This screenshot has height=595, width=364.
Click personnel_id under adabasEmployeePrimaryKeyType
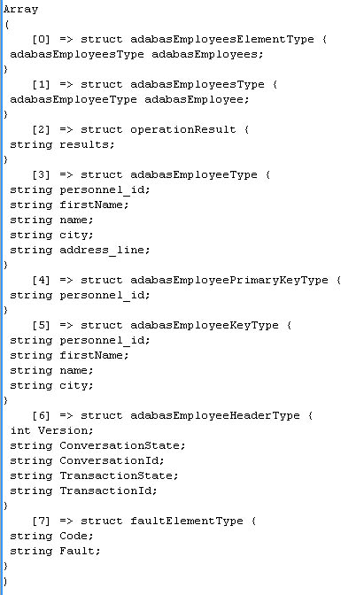(x=105, y=296)
